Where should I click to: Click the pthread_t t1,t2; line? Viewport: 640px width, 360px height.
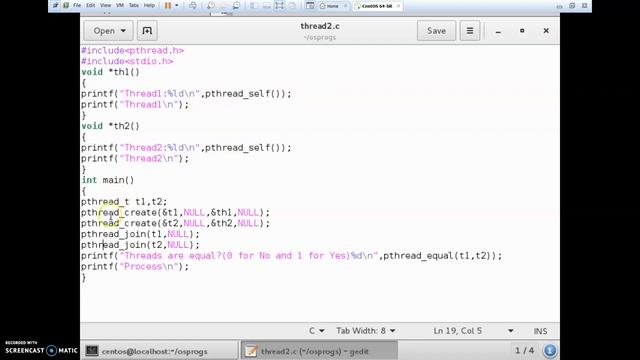(x=124, y=202)
